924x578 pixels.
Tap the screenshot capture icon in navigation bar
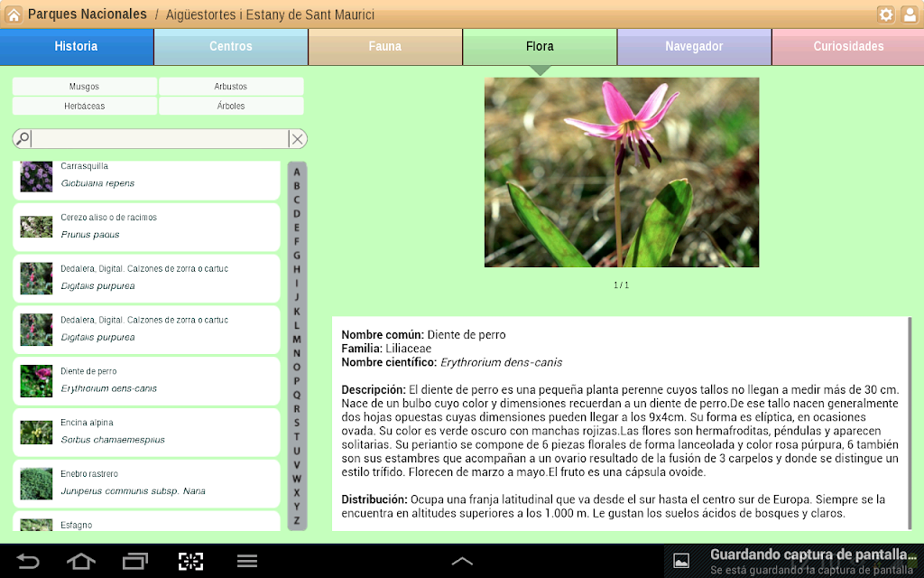pos(191,561)
